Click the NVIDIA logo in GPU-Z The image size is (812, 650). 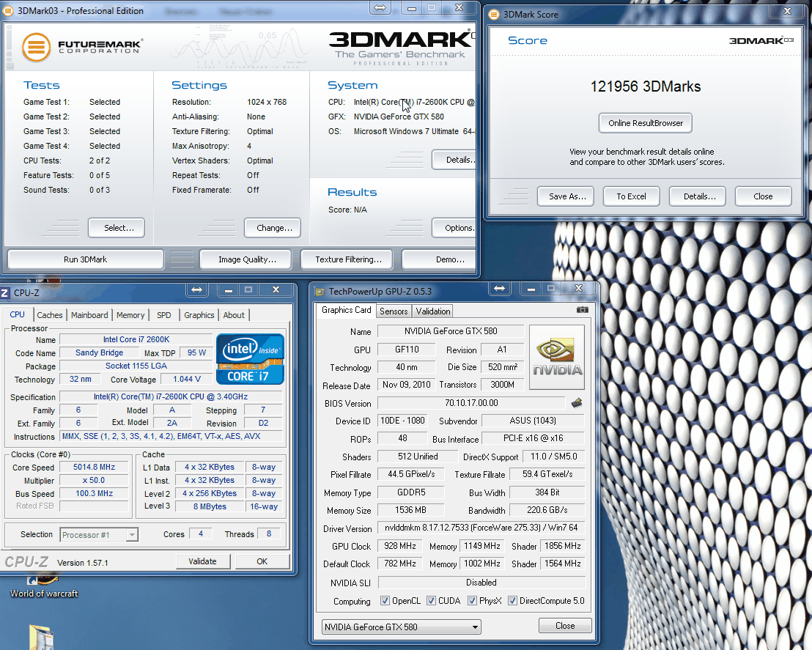point(557,357)
